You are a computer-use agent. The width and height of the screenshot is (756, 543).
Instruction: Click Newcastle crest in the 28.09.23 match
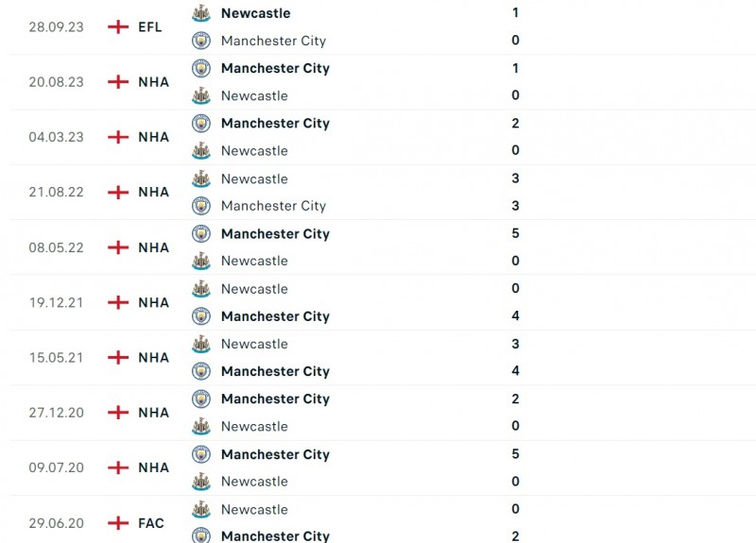pos(200,13)
